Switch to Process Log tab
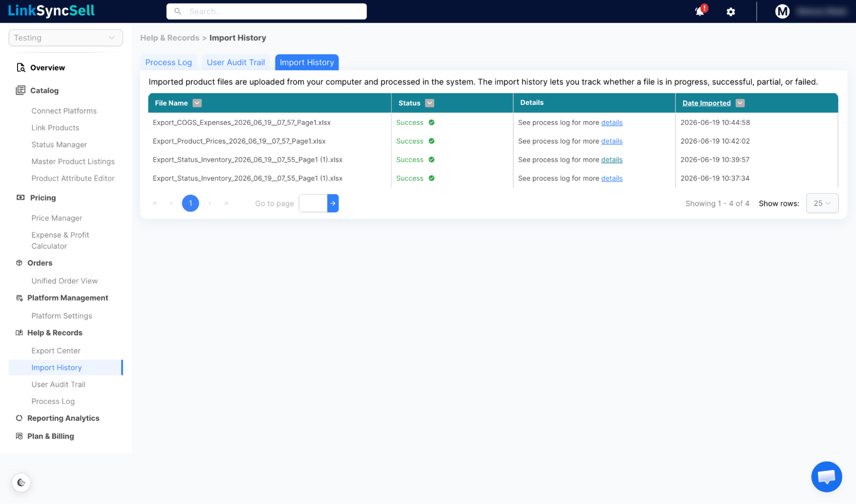Viewport: 856px width, 504px height. (168, 62)
